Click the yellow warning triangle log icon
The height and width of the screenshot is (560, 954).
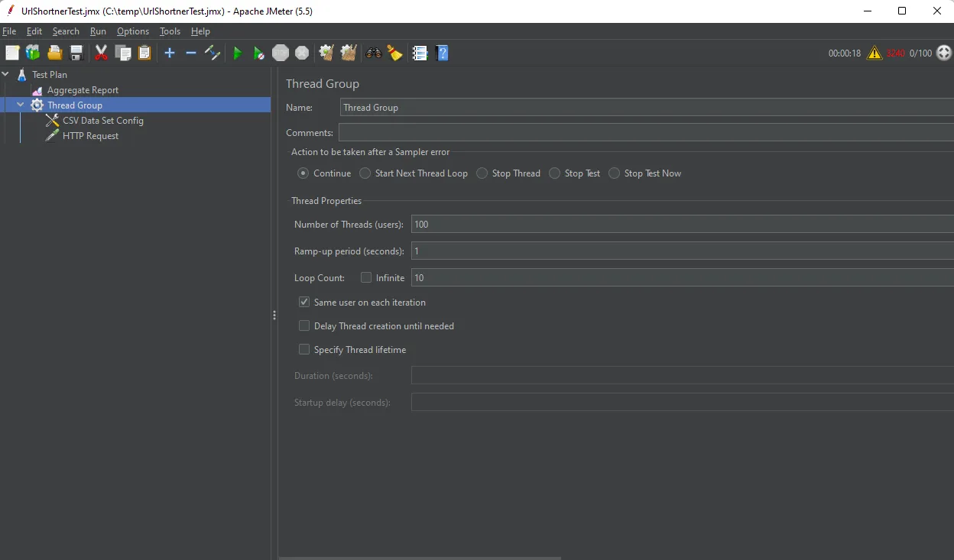874,53
